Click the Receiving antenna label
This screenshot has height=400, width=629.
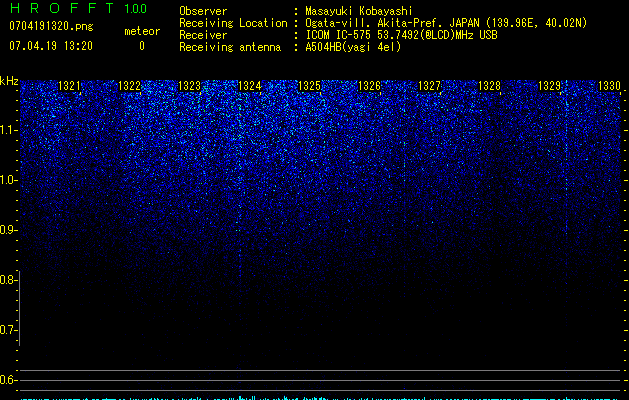pyautogui.click(x=230, y=47)
